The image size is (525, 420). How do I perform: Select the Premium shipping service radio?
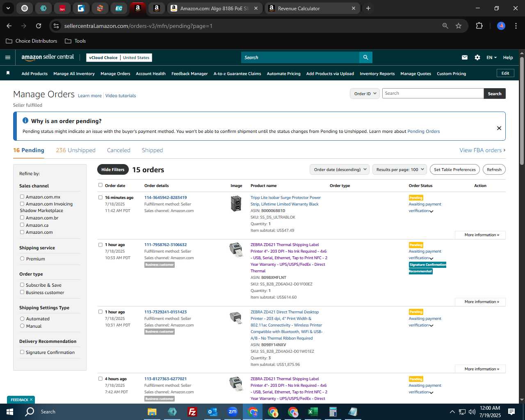[x=22, y=259]
